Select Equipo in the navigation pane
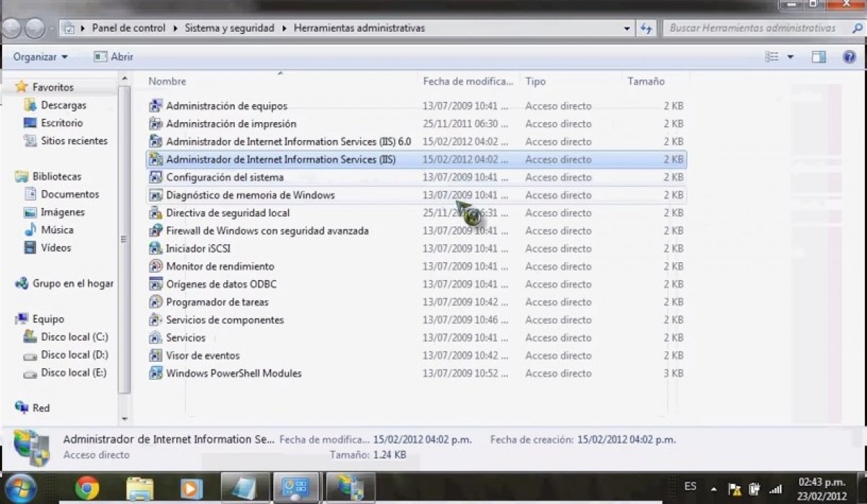The height and width of the screenshot is (504, 867). click(x=48, y=319)
